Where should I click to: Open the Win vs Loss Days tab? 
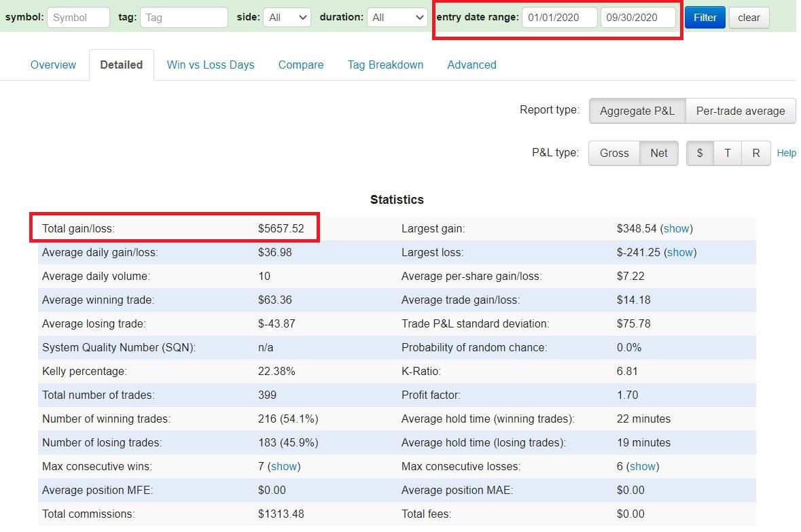click(211, 65)
